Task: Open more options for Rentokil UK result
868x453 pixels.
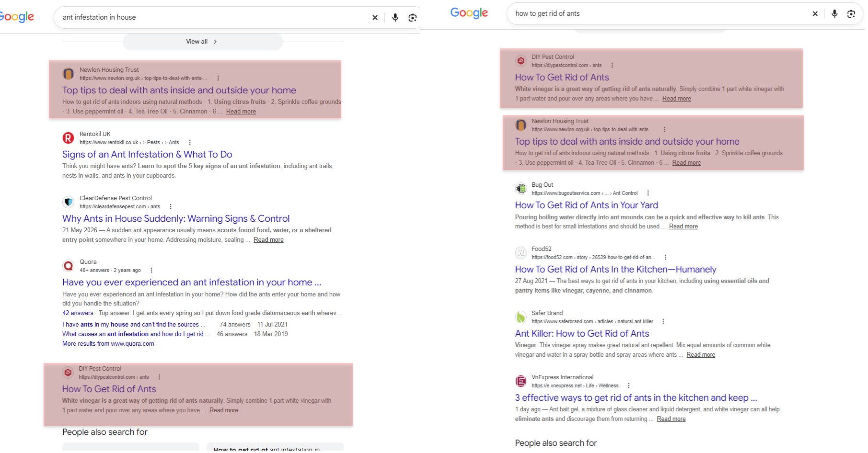Action: click(190, 142)
